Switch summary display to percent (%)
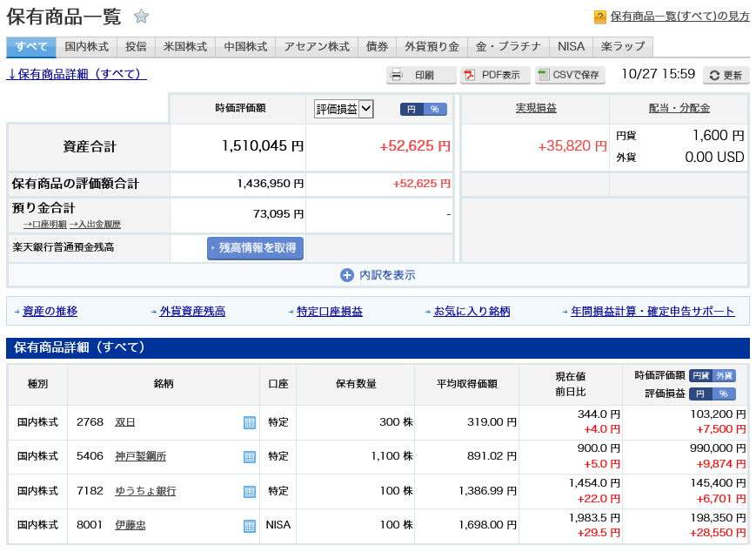This screenshot has width=756, height=552. 435,109
